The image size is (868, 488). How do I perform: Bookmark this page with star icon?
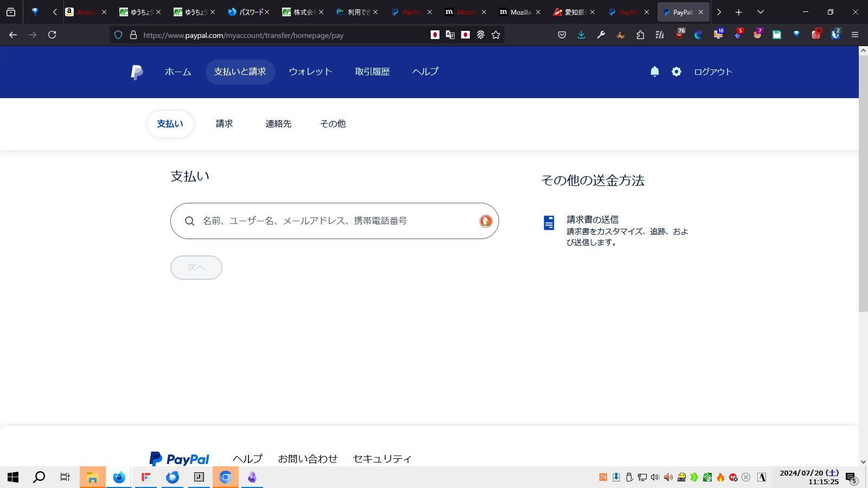pos(496,35)
